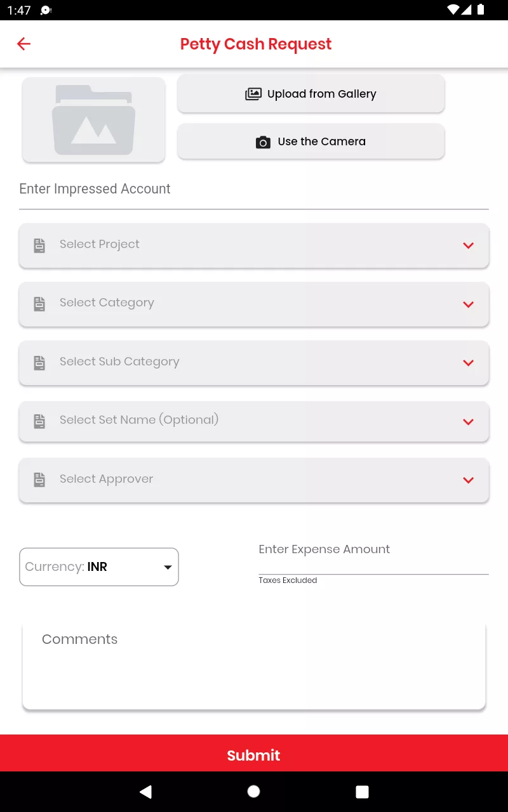Expand the Select Sub Category chevron
Screen dimensions: 508x812
click(x=469, y=363)
